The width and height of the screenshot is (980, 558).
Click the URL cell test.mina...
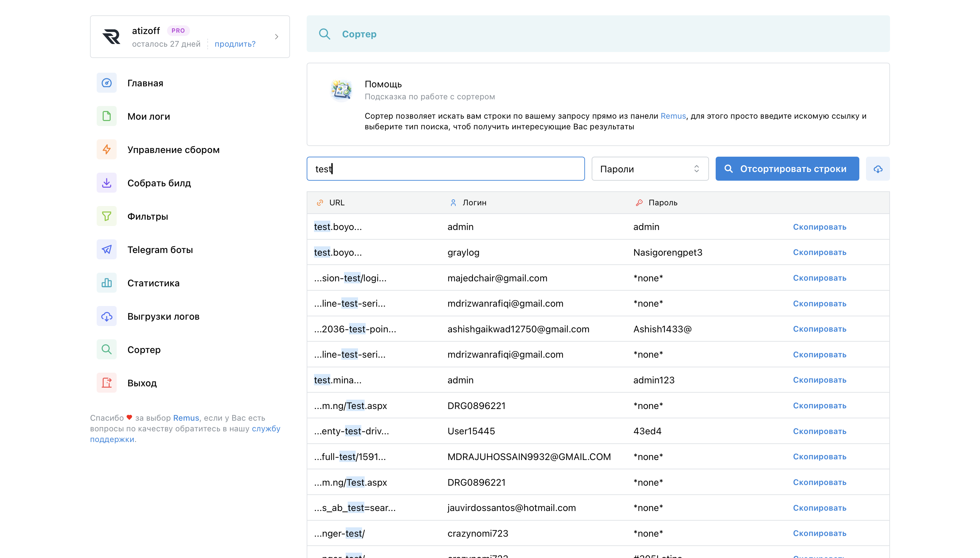coord(338,380)
